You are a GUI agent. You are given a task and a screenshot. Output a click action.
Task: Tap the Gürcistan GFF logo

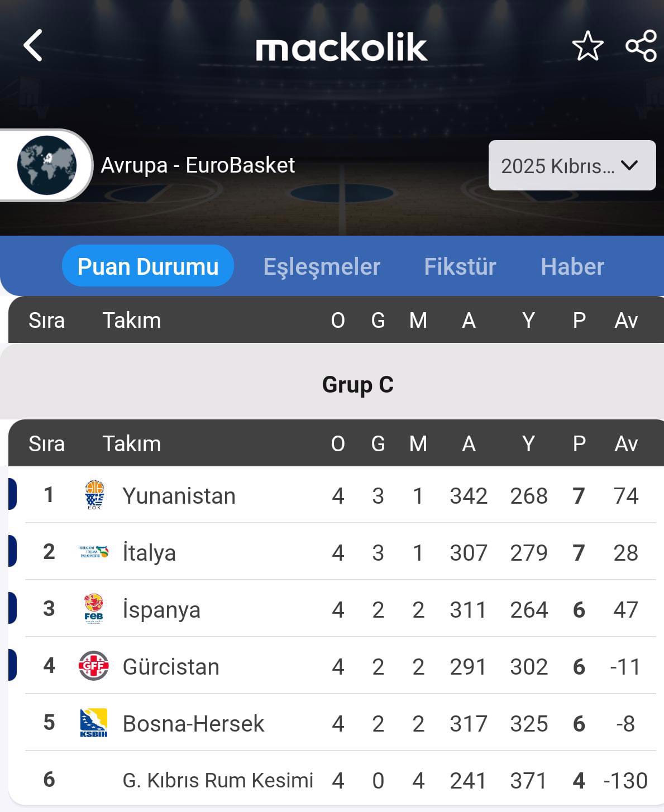(x=93, y=666)
